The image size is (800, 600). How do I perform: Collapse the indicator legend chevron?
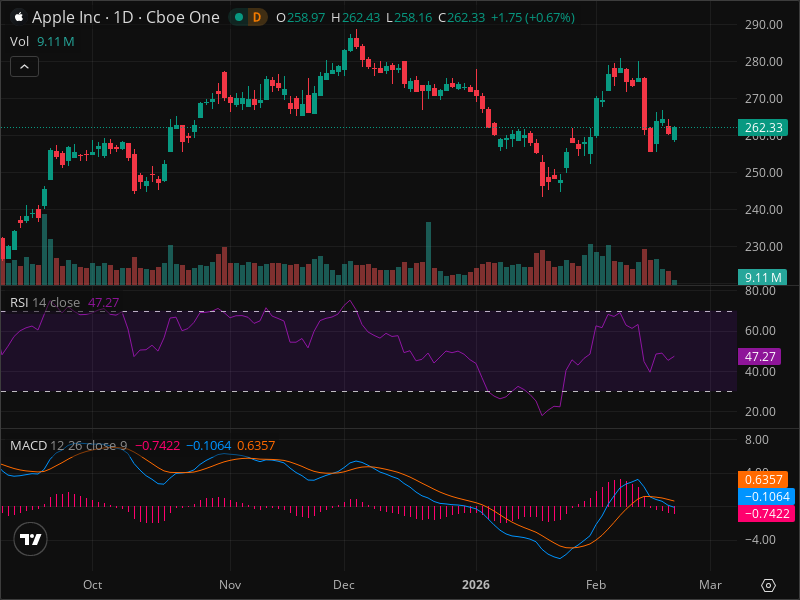[x=24, y=67]
